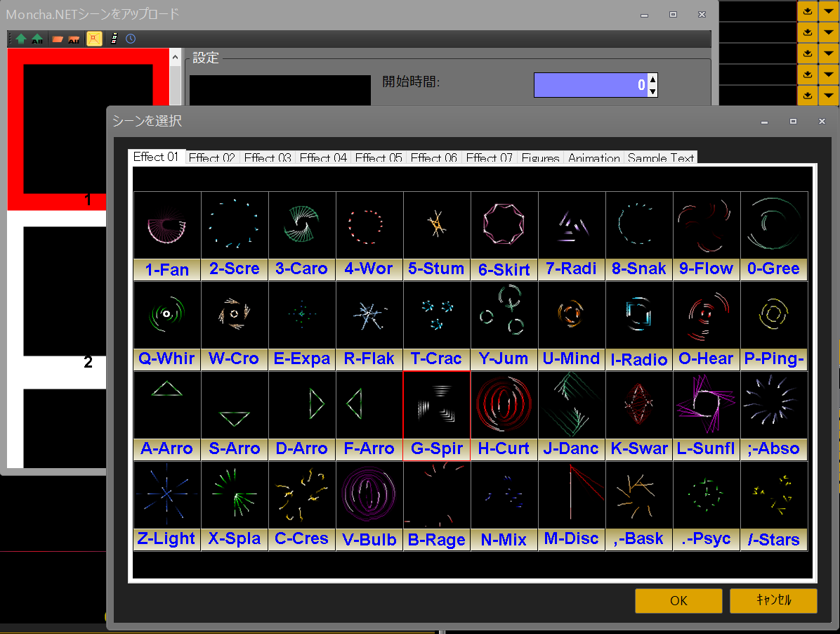This screenshot has width=840, height=634.
Task: Click the topmost download icon in the right panel
Action: [808, 11]
